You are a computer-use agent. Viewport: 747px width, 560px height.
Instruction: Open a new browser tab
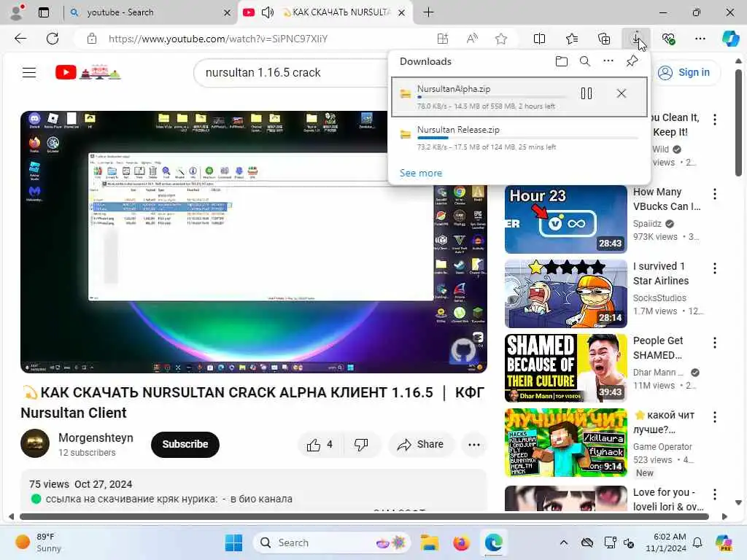(428, 12)
